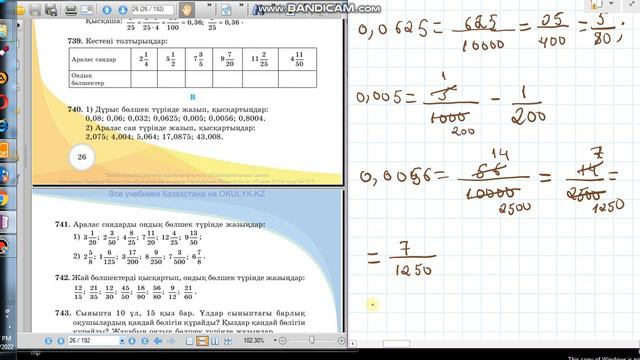This screenshot has height=360, width=640.
Task: Click the zoom in plus button
Action: 342,340
